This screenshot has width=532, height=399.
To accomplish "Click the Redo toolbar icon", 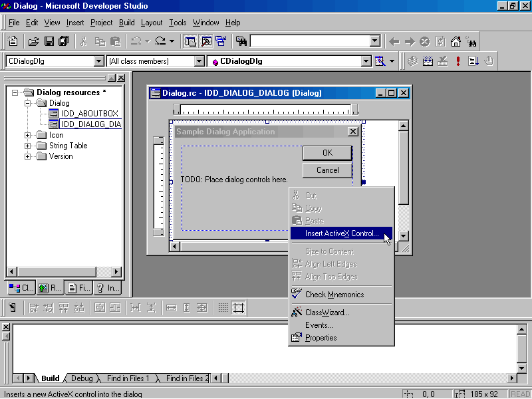I will 160,41.
